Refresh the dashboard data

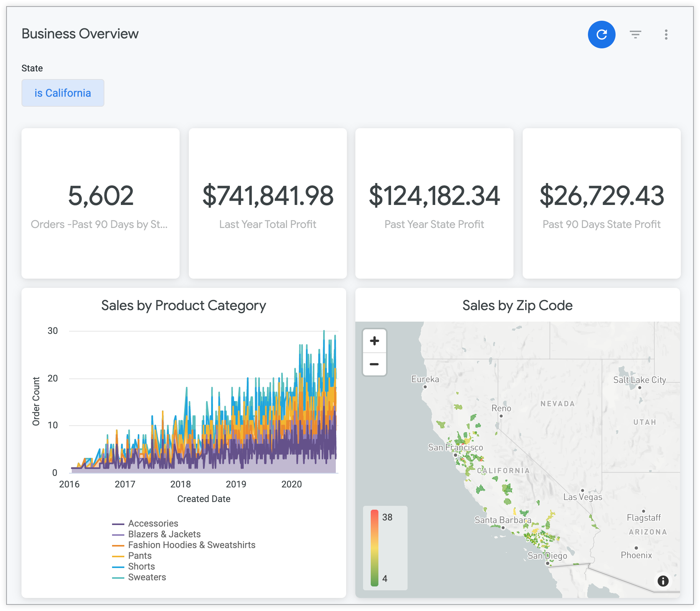(601, 34)
